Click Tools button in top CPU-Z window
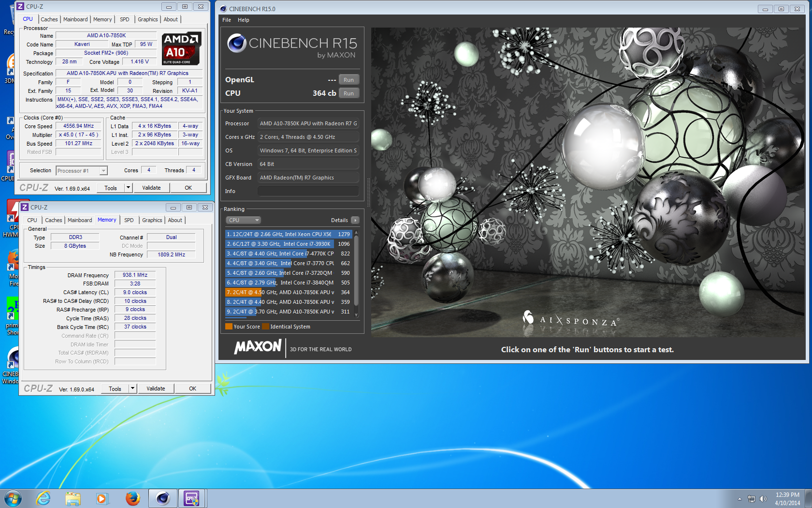The width and height of the screenshot is (812, 508). pos(111,188)
